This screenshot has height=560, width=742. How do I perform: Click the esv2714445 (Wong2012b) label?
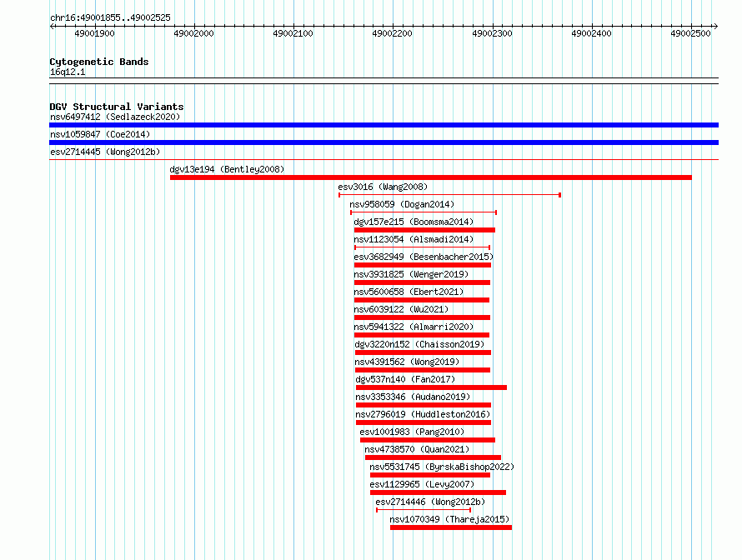tap(105, 152)
